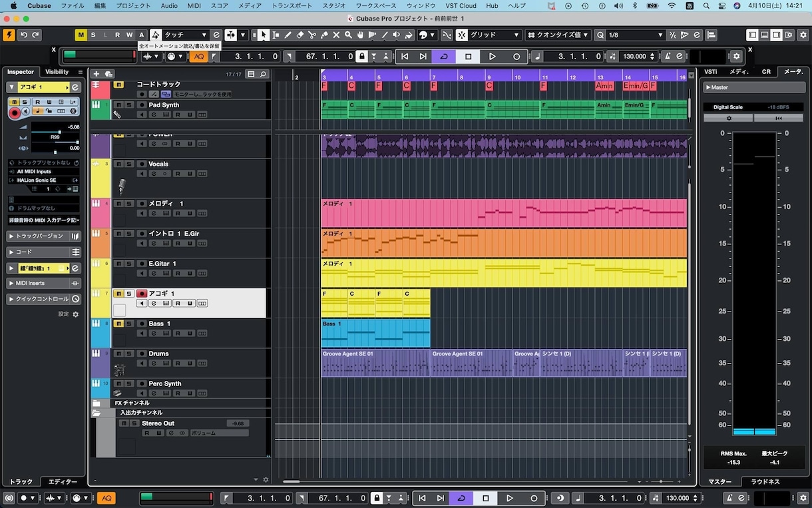The height and width of the screenshot is (508, 812).
Task: Open the トランスポート menu
Action: [x=292, y=5]
